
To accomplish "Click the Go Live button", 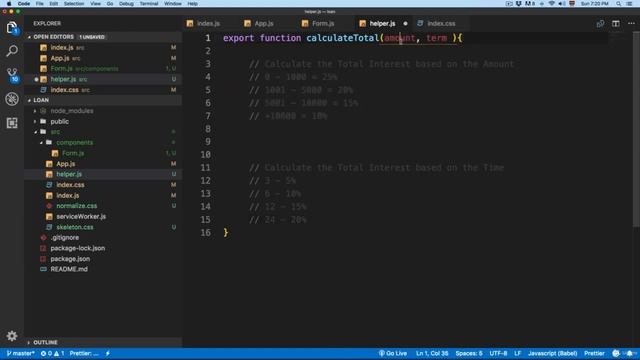I will click(x=393, y=353).
